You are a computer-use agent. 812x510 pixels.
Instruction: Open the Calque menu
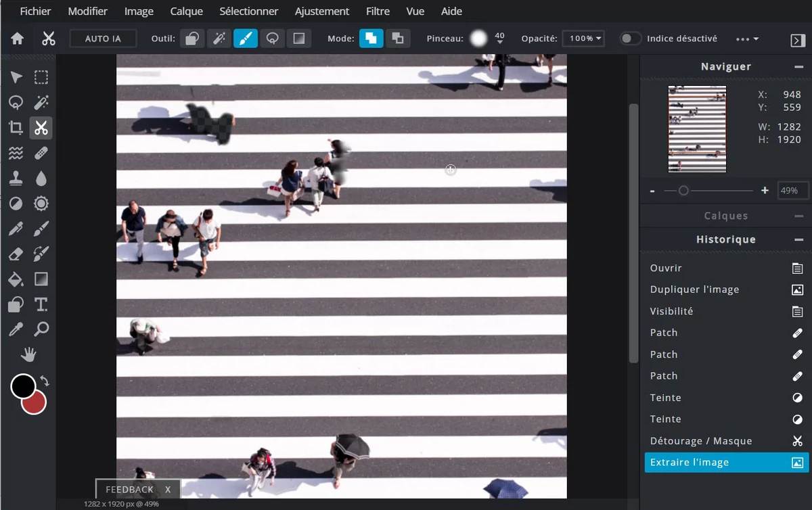click(x=186, y=11)
